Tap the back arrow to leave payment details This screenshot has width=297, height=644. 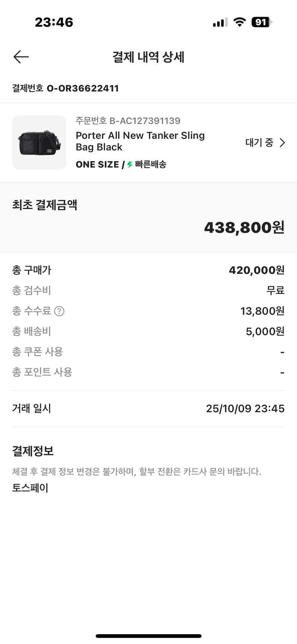click(21, 57)
